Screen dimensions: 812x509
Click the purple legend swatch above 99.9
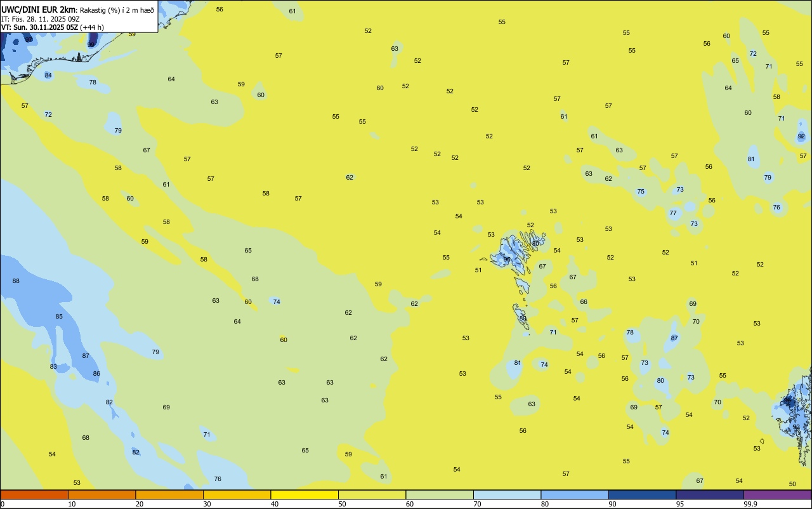point(777,494)
